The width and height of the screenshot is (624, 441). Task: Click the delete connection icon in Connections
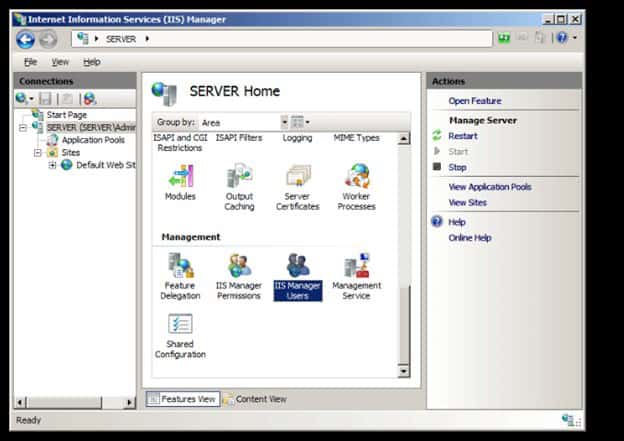(x=90, y=98)
